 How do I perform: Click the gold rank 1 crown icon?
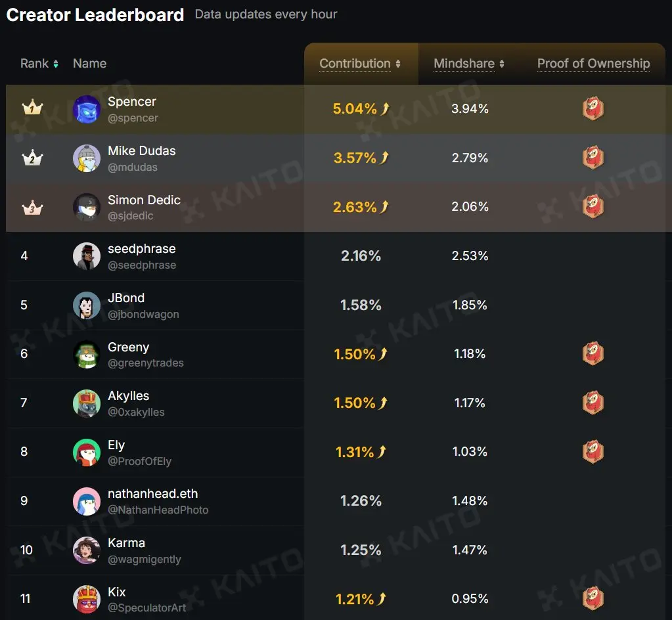coord(33,107)
